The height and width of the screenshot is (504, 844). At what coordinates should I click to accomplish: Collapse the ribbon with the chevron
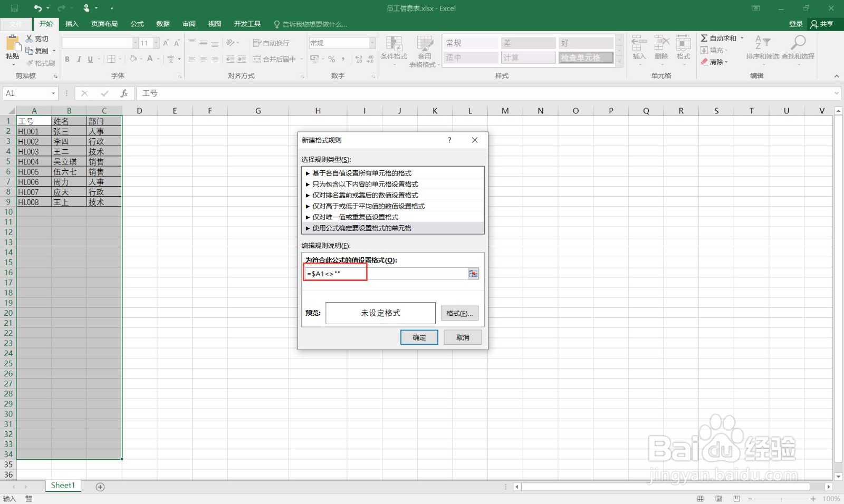pyautogui.click(x=837, y=76)
